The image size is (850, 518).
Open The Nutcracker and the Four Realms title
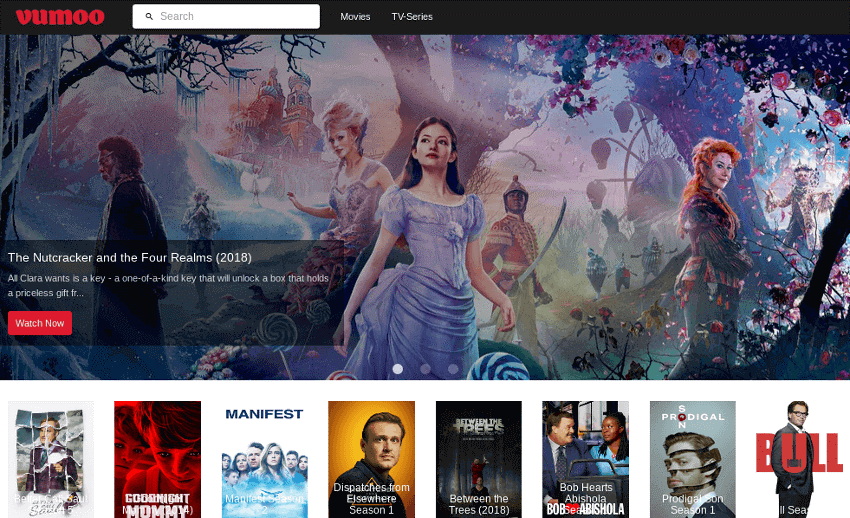point(129,257)
